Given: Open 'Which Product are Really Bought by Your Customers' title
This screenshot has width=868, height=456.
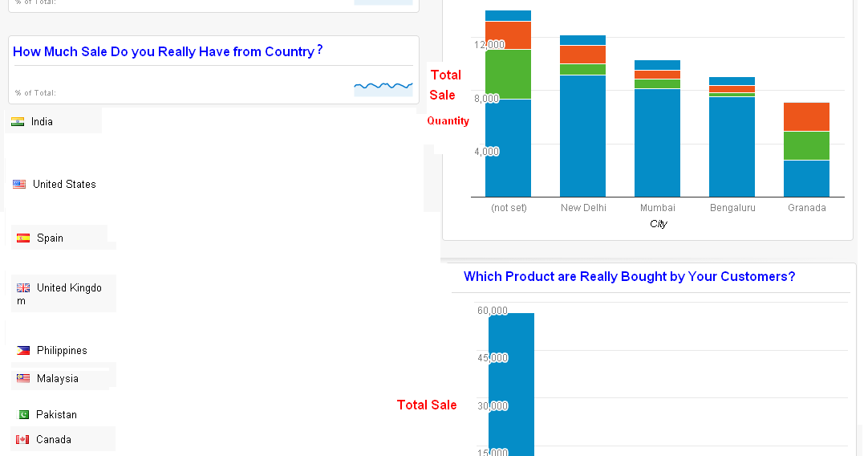Looking at the screenshot, I should (x=630, y=276).
